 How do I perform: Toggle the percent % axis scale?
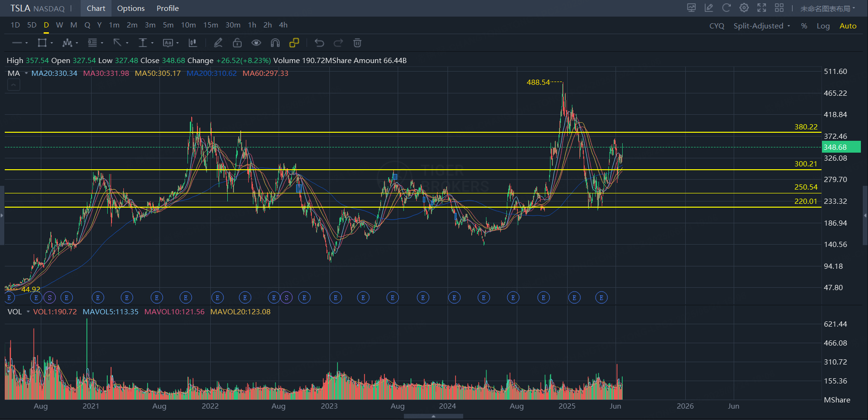pyautogui.click(x=804, y=26)
